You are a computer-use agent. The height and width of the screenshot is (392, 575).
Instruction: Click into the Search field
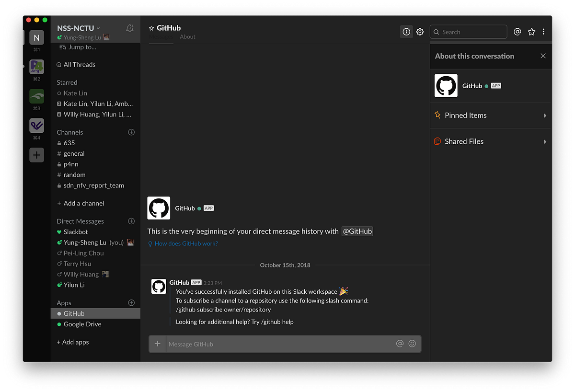tap(468, 32)
